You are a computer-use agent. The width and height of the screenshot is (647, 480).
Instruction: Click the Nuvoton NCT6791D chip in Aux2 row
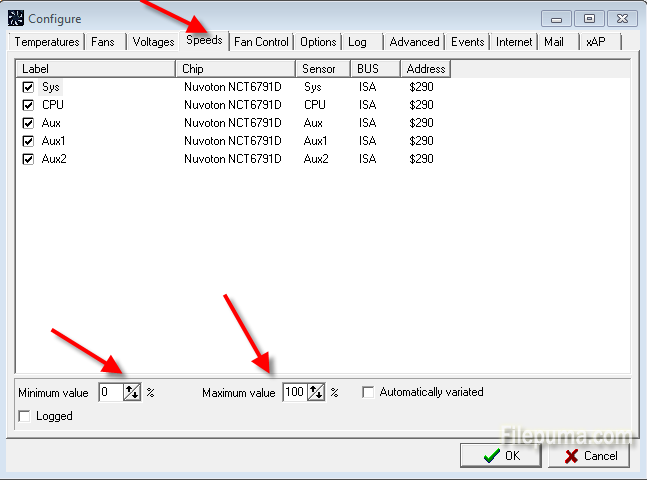point(233,159)
